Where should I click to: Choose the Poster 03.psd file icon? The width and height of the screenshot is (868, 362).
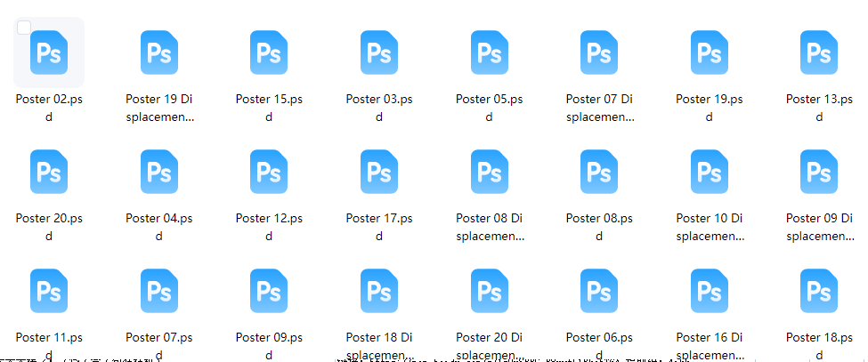click(379, 52)
